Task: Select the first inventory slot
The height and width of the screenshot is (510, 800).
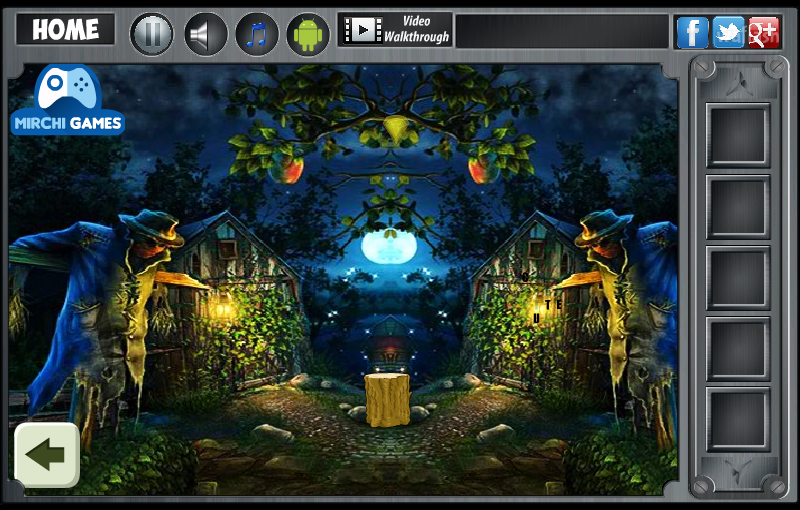Action: [x=738, y=136]
